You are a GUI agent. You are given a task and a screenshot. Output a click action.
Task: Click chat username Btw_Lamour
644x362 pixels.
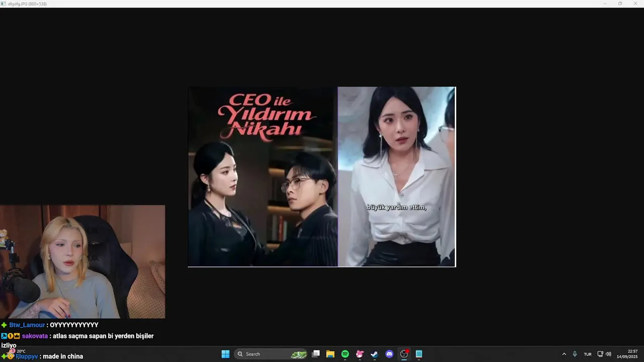pos(27,325)
